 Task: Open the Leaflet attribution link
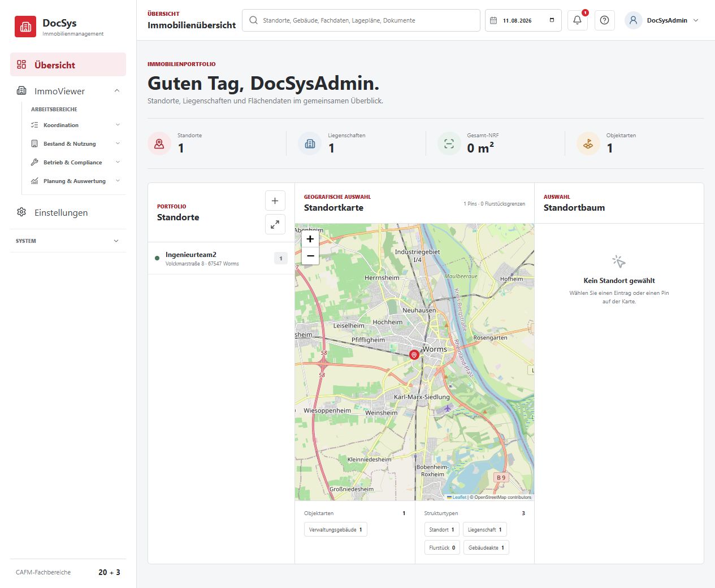457,497
